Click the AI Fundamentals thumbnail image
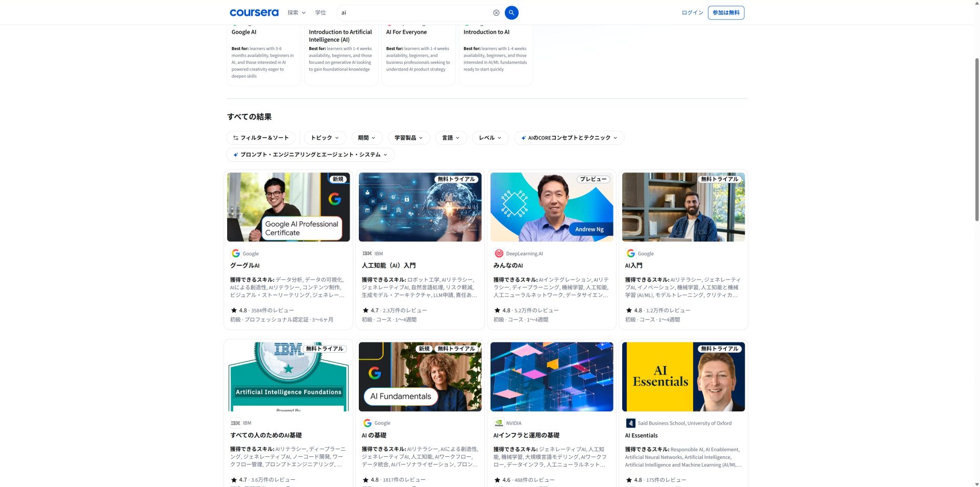This screenshot has width=980, height=487. click(x=420, y=377)
